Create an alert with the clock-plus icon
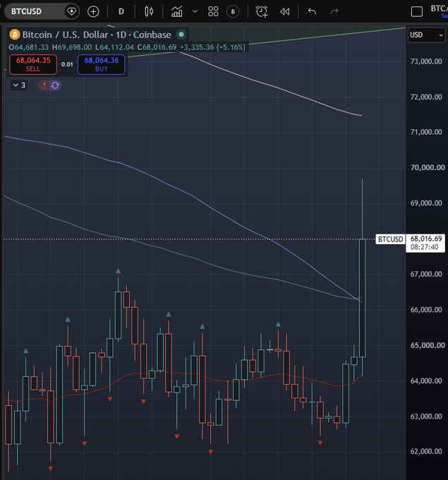The image size is (448, 480). [x=262, y=11]
